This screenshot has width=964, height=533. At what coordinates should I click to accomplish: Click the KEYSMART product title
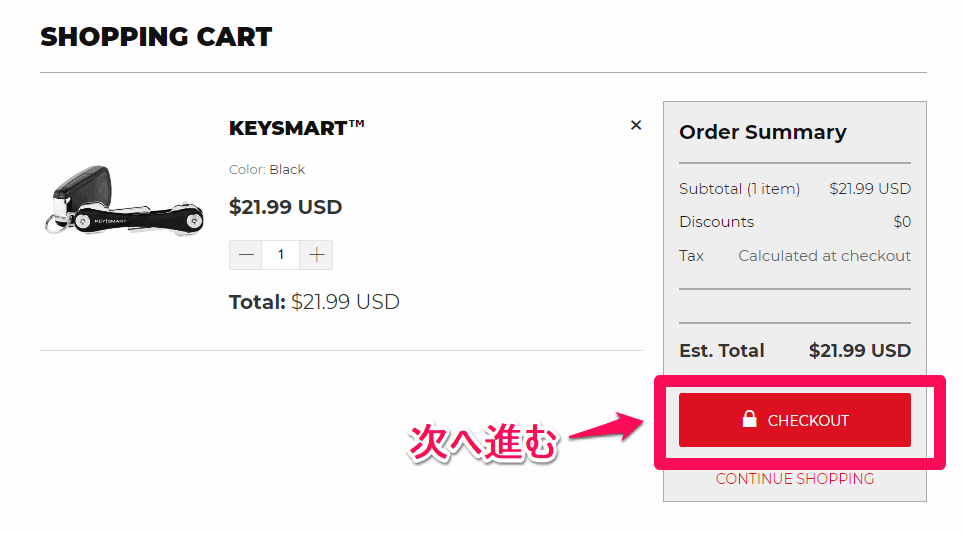[297, 128]
